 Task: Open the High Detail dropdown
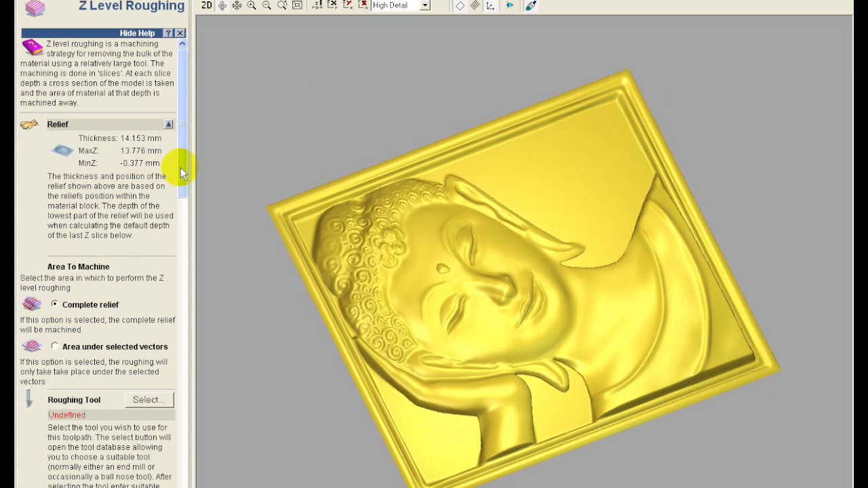click(x=425, y=5)
